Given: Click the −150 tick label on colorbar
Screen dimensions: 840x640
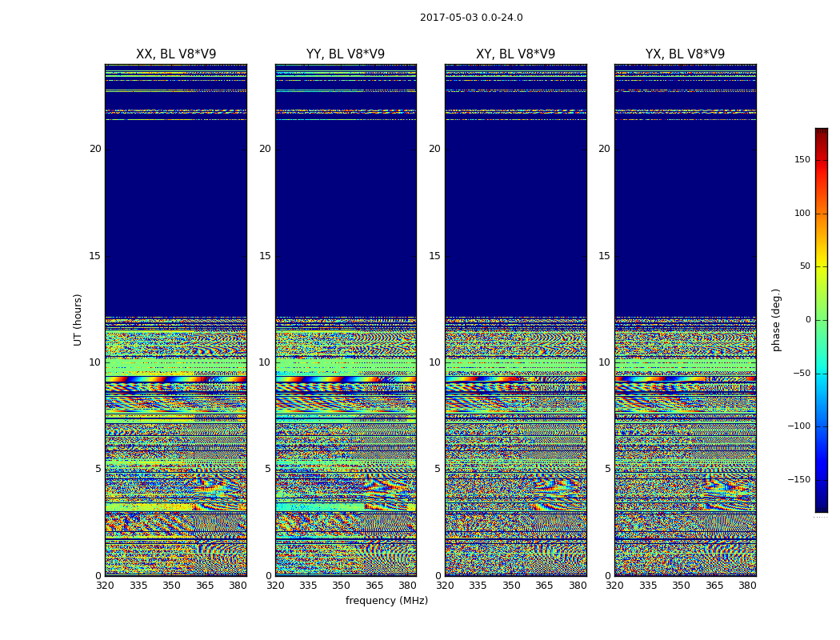Looking at the screenshot, I should (798, 480).
